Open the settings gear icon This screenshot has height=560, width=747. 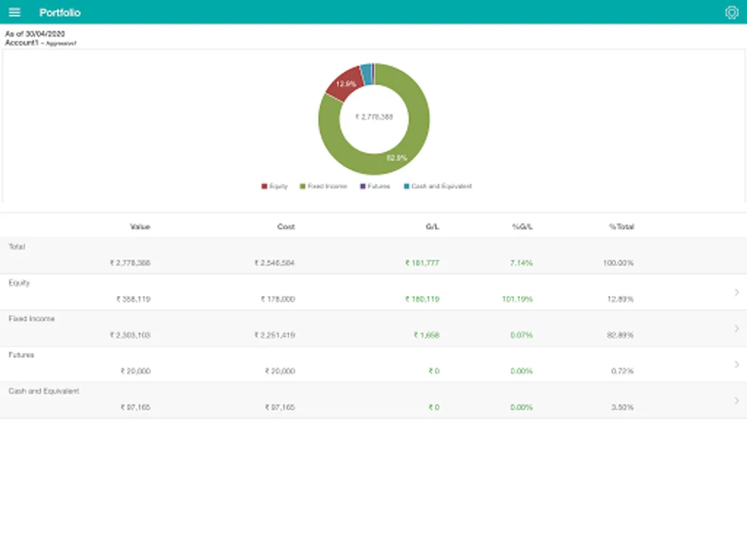click(731, 12)
